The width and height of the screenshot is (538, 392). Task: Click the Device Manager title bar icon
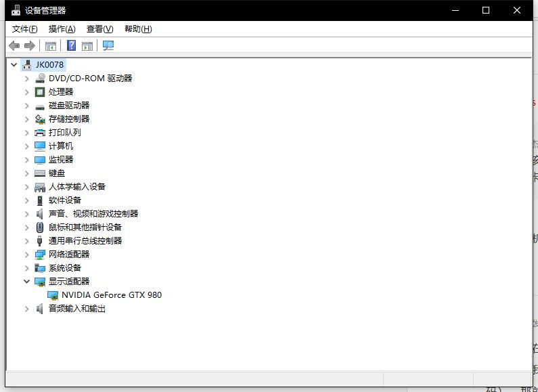point(16,10)
